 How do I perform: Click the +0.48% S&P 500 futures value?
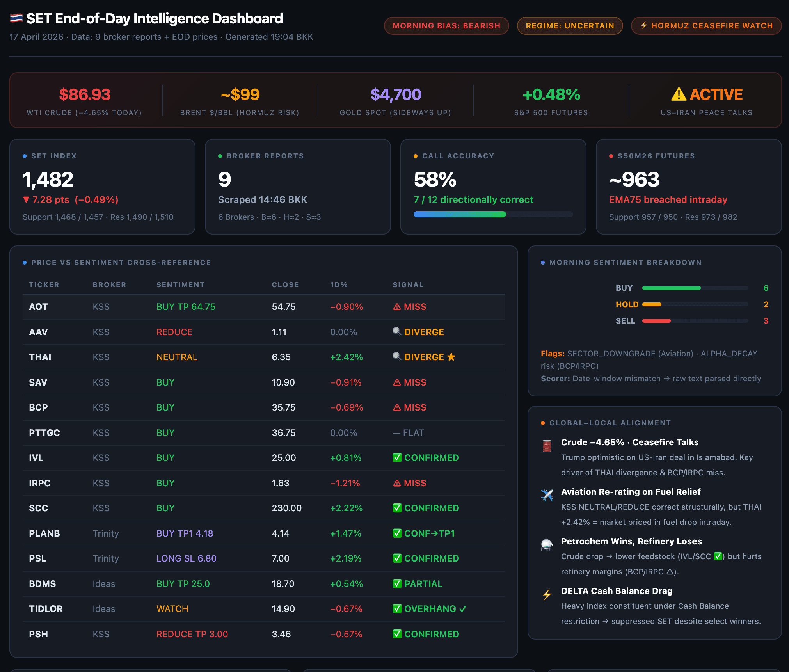coord(551,94)
